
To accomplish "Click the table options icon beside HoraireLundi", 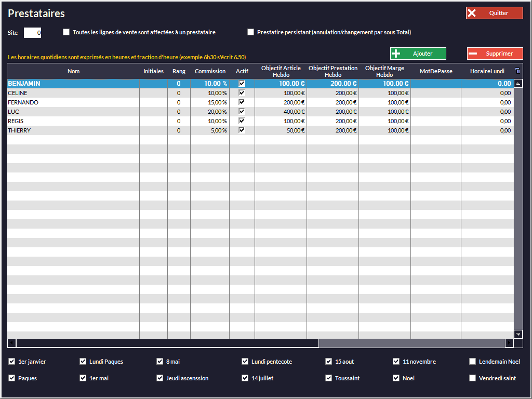I will [517, 71].
